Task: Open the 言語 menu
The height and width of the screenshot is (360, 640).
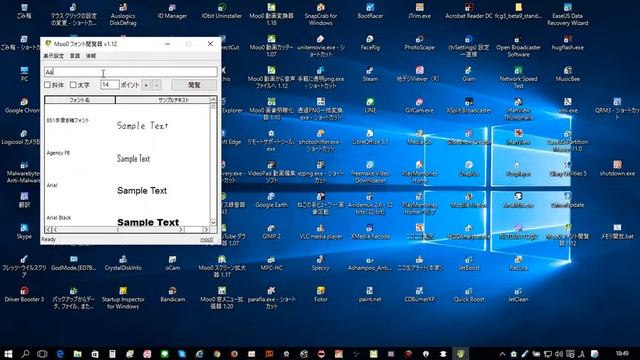Action: (75, 56)
